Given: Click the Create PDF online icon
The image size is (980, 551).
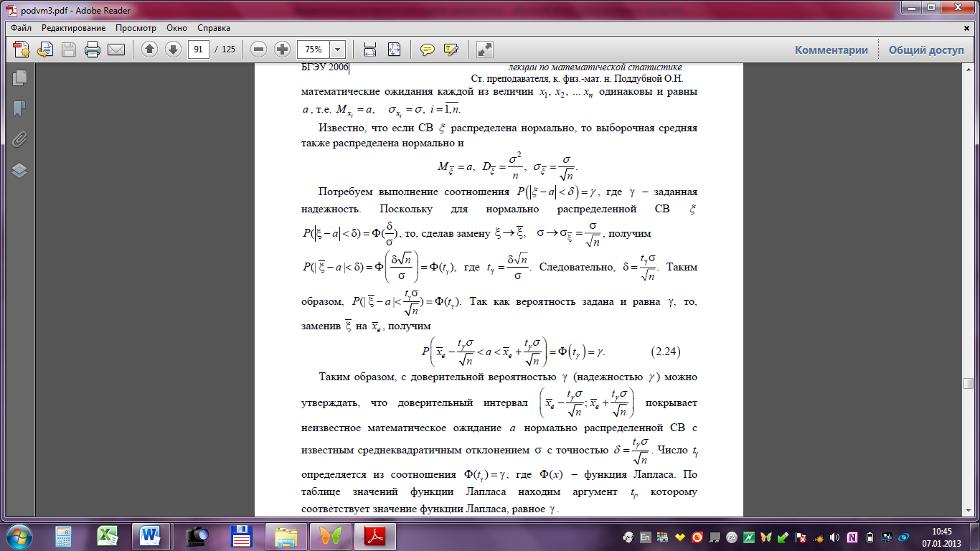Looking at the screenshot, I should [22, 50].
